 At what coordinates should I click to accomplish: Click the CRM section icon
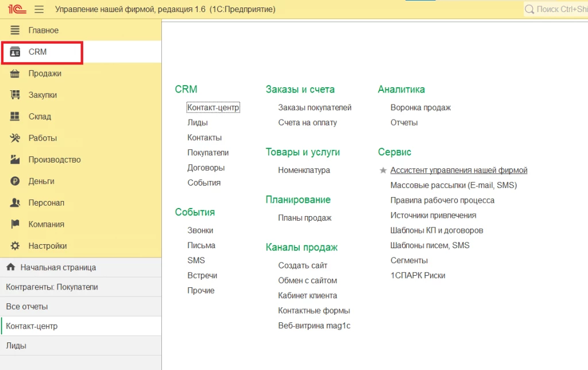point(15,52)
